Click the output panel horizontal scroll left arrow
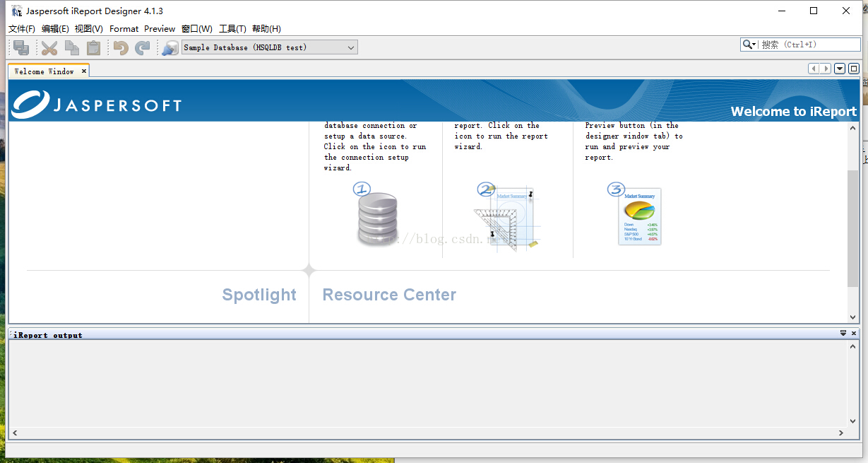Image resolution: width=868 pixels, height=463 pixels. (15, 433)
